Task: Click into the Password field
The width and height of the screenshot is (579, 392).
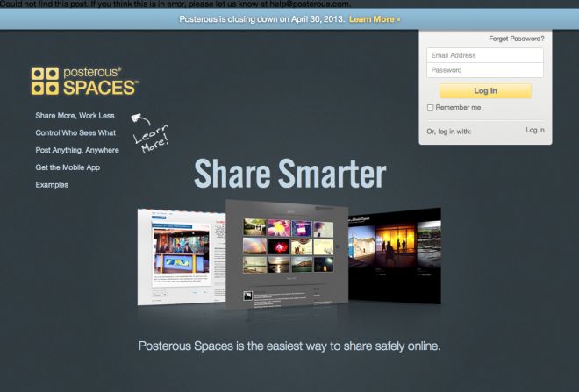Action: [x=485, y=70]
